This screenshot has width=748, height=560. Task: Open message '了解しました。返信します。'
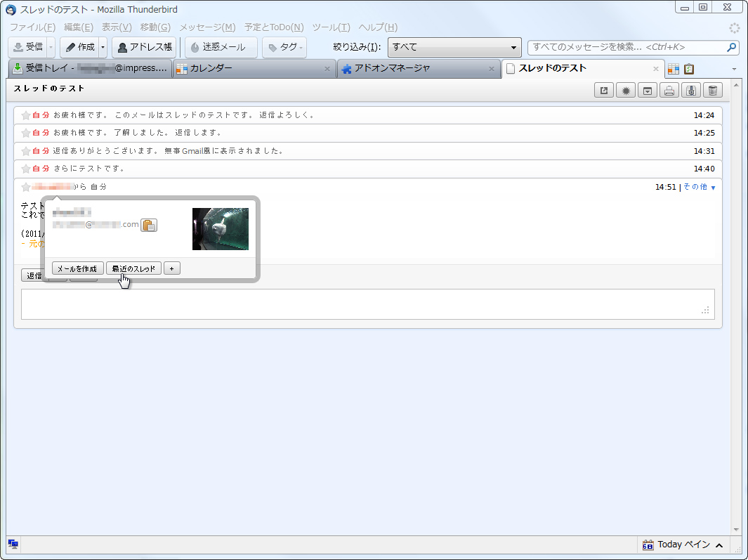point(368,133)
